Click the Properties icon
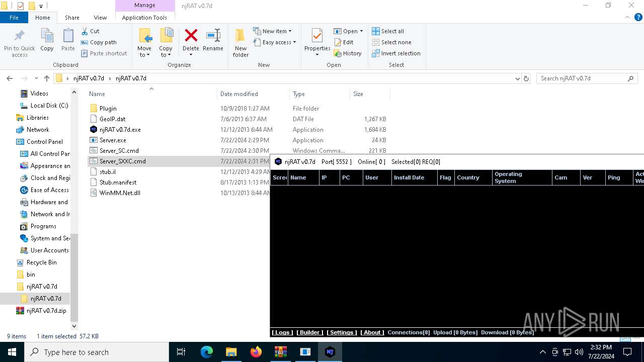The width and height of the screenshot is (644, 362). [x=317, y=36]
